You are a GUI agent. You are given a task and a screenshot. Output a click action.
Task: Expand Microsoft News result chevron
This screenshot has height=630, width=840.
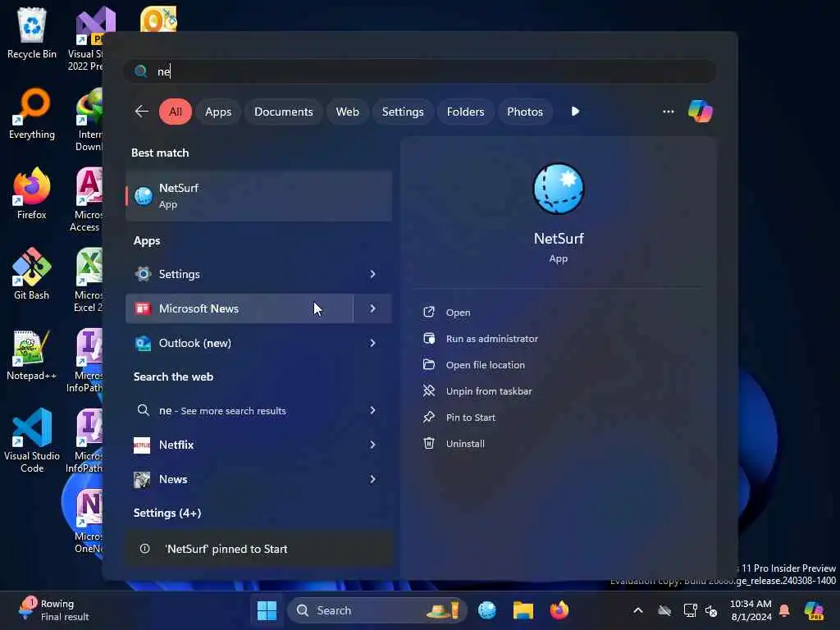[x=372, y=308]
